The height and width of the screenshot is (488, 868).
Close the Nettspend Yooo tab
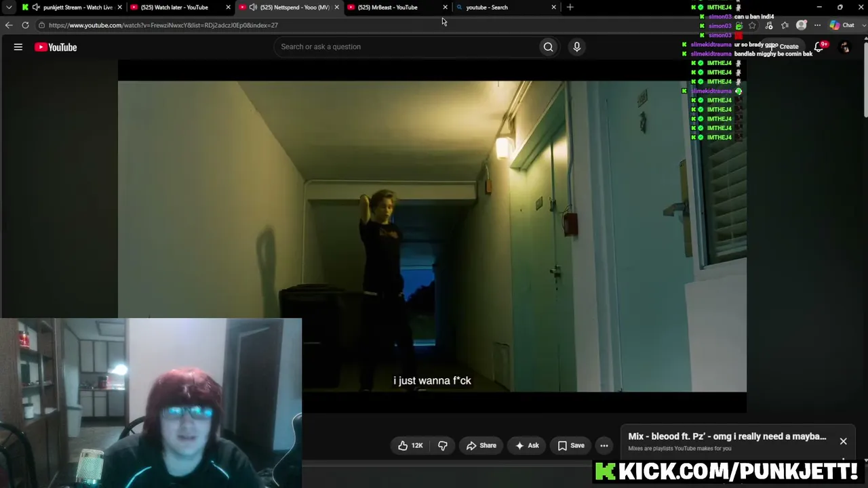[x=337, y=7]
